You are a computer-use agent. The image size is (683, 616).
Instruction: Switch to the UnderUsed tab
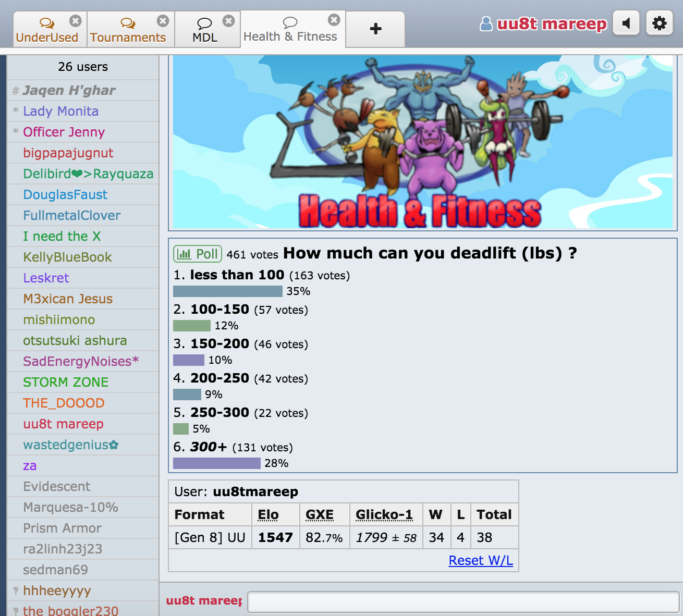[47, 30]
